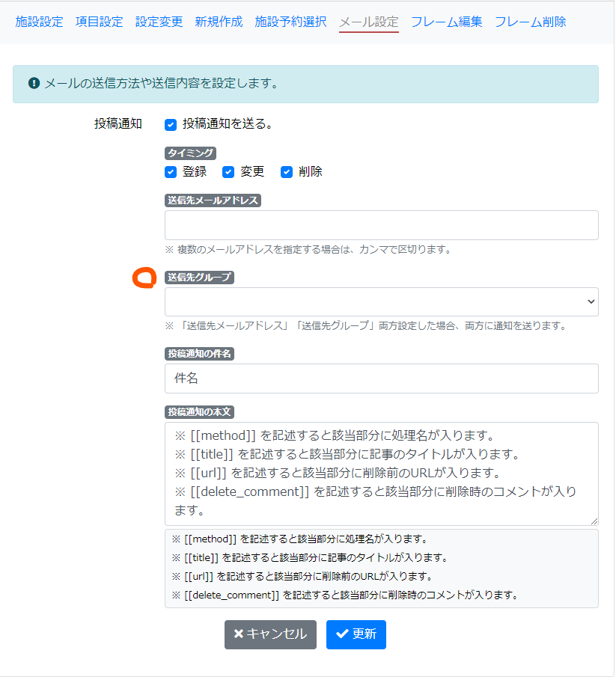
Task: Focus the 投稿通知の件名 field showing 件名
Action: point(381,379)
